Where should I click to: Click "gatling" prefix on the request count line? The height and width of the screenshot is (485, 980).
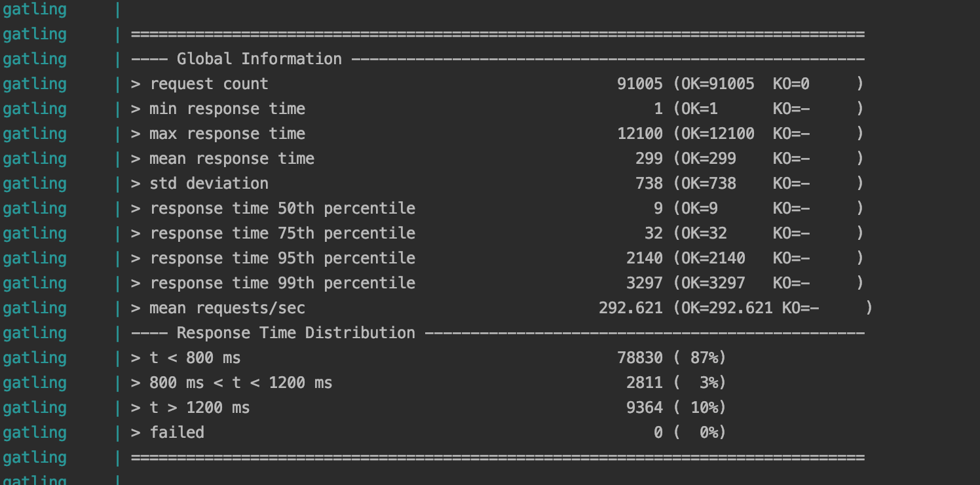coord(35,84)
